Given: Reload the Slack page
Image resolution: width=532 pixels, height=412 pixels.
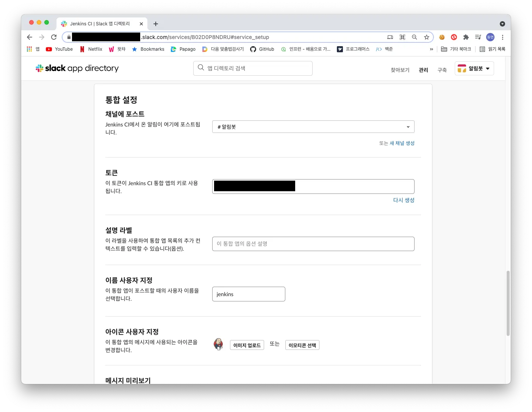Looking at the screenshot, I should [x=54, y=37].
